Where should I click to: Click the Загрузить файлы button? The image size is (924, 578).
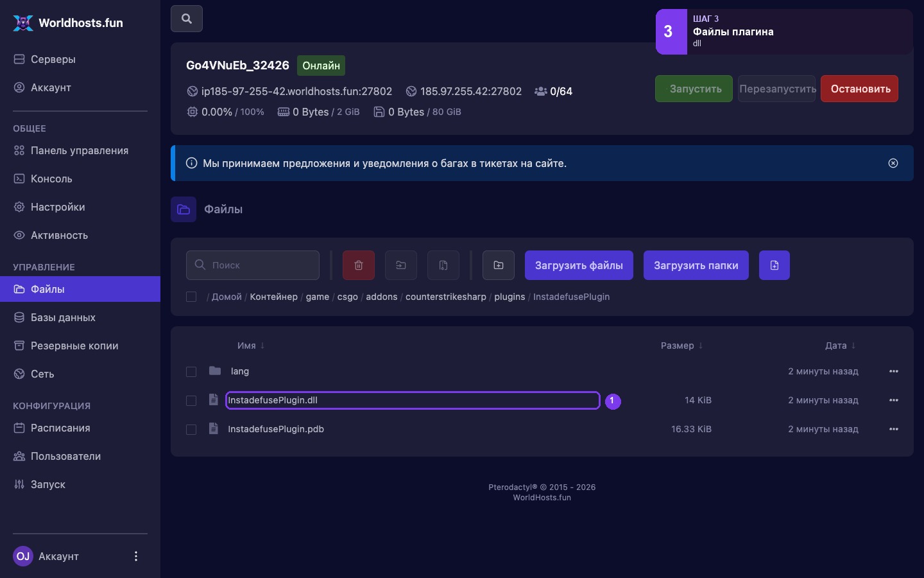[x=579, y=265]
